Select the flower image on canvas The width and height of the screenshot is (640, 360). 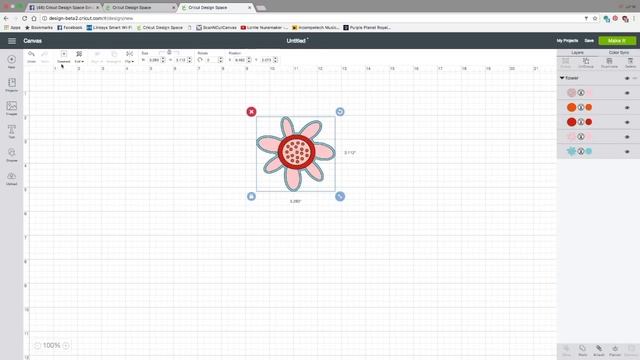[296, 153]
